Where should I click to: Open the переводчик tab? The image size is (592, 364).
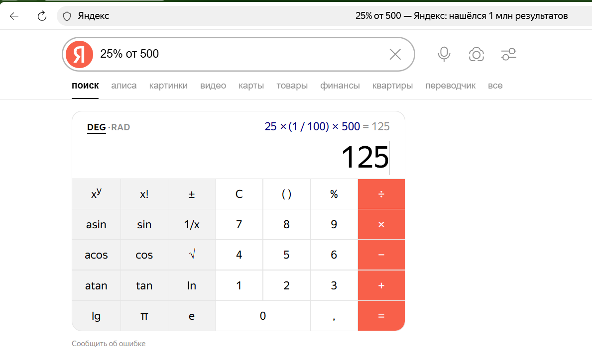point(450,86)
